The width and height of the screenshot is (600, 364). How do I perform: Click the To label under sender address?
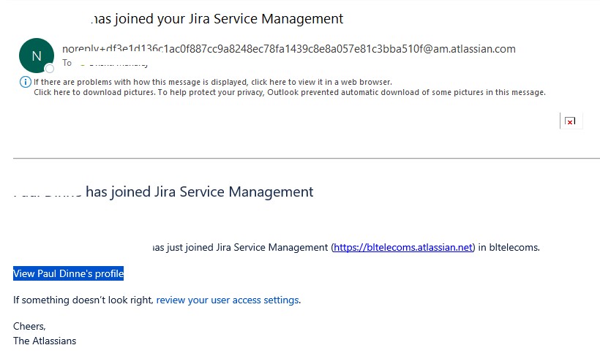coord(67,63)
